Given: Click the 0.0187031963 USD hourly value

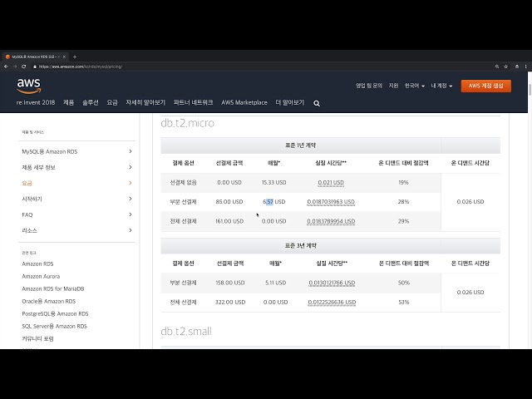Looking at the screenshot, I should 331,202.
